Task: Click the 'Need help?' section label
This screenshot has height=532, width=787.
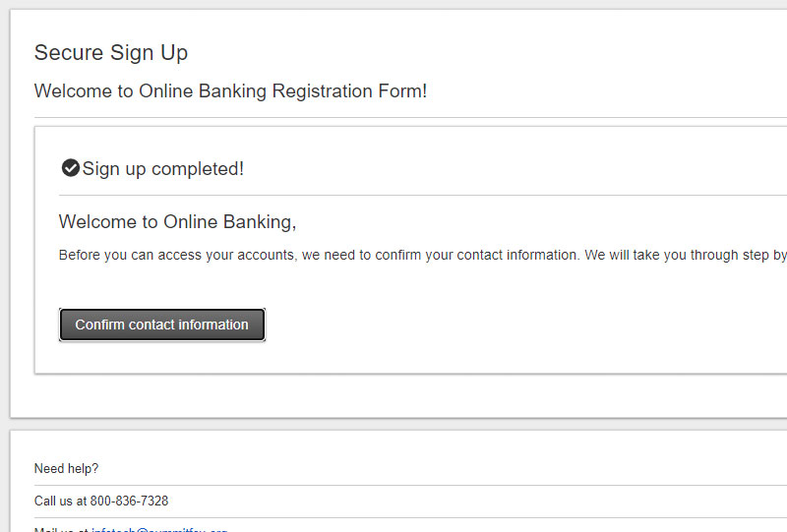Action: 66,469
